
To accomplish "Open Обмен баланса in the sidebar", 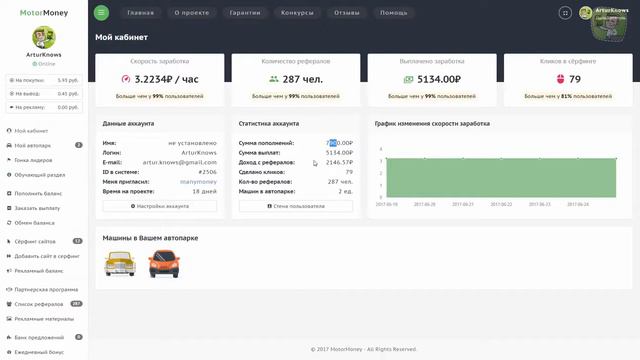I will click(34, 223).
